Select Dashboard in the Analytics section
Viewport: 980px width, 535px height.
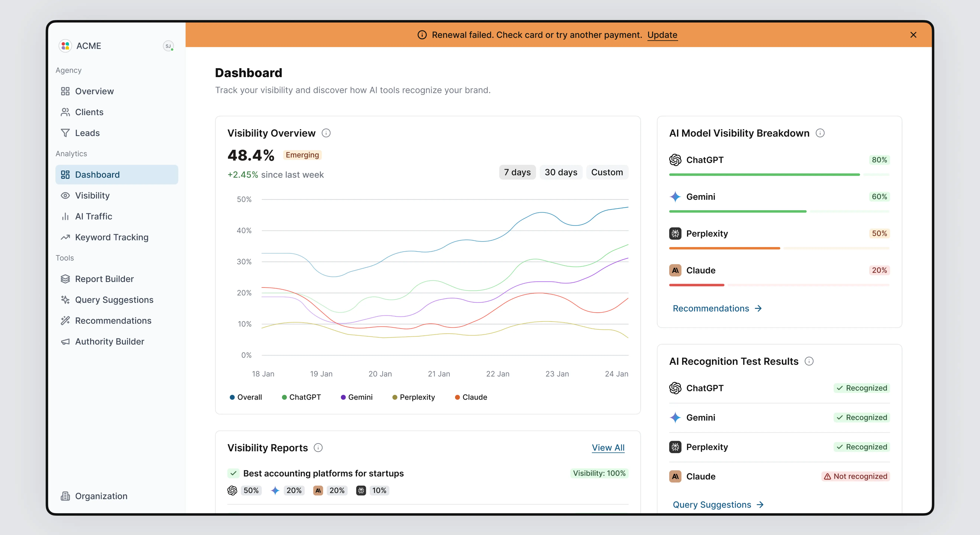pyautogui.click(x=116, y=175)
